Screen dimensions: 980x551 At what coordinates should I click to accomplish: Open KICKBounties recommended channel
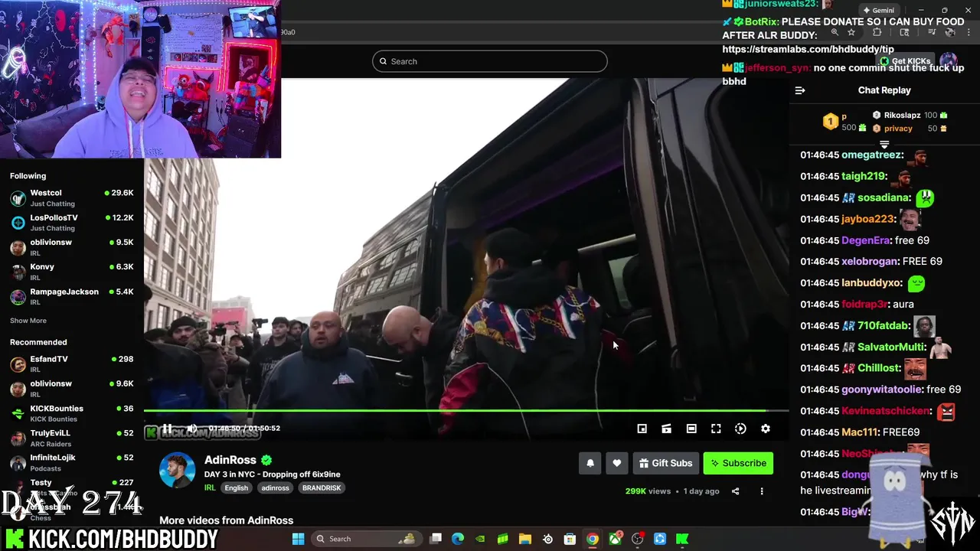coord(72,413)
